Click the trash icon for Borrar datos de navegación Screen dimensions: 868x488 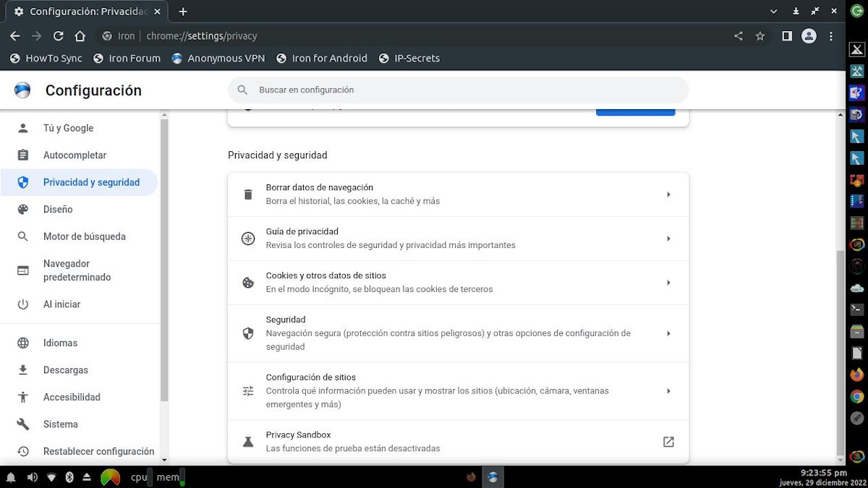248,194
